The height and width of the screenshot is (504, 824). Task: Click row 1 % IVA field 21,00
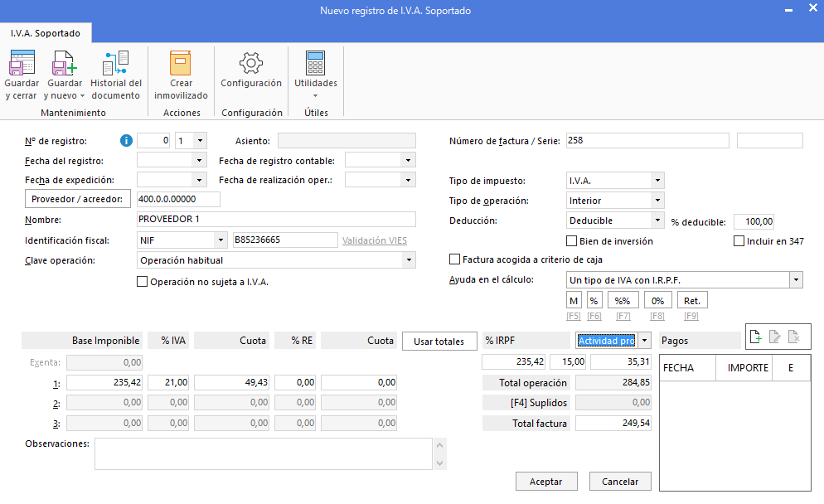tap(168, 382)
